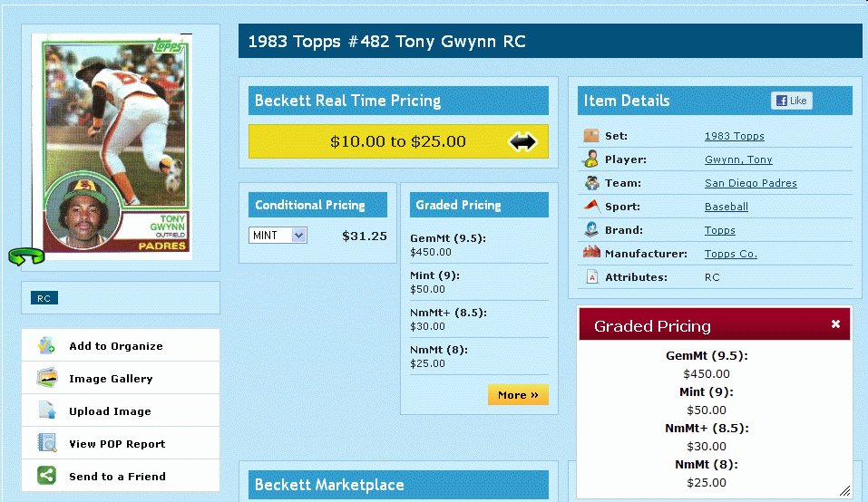Open the 1983 Topps set link

tap(734, 136)
